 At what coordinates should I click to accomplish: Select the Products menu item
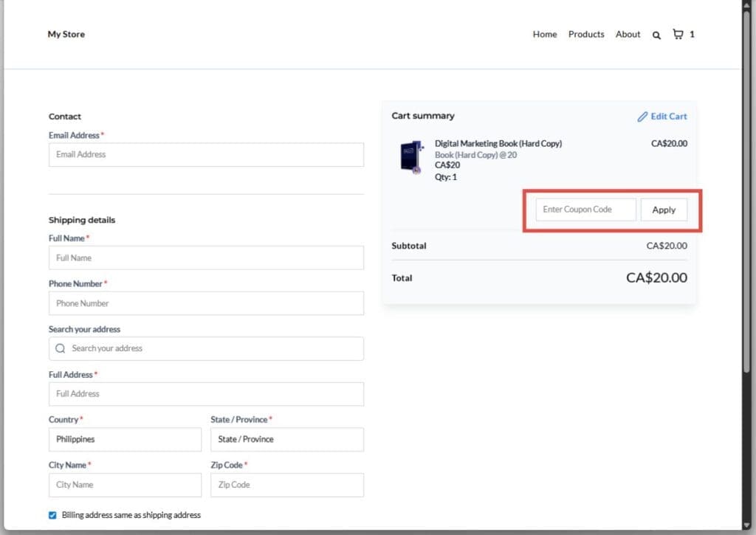pyautogui.click(x=586, y=34)
